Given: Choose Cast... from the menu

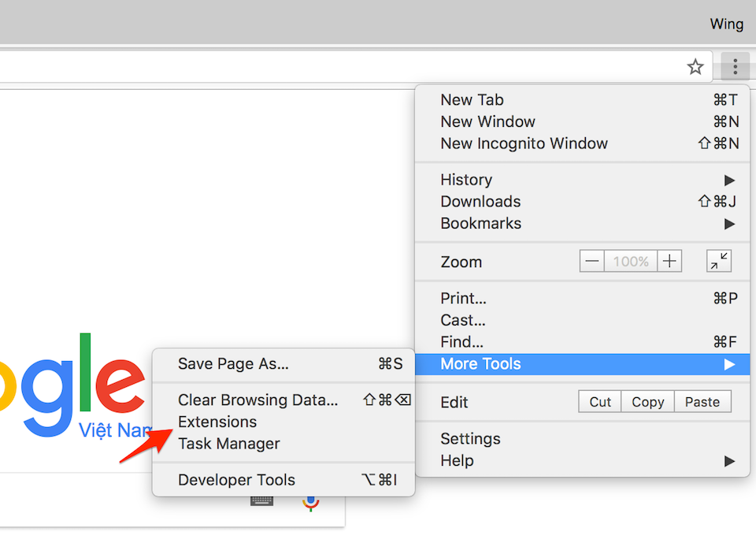Looking at the screenshot, I should click(x=582, y=320).
